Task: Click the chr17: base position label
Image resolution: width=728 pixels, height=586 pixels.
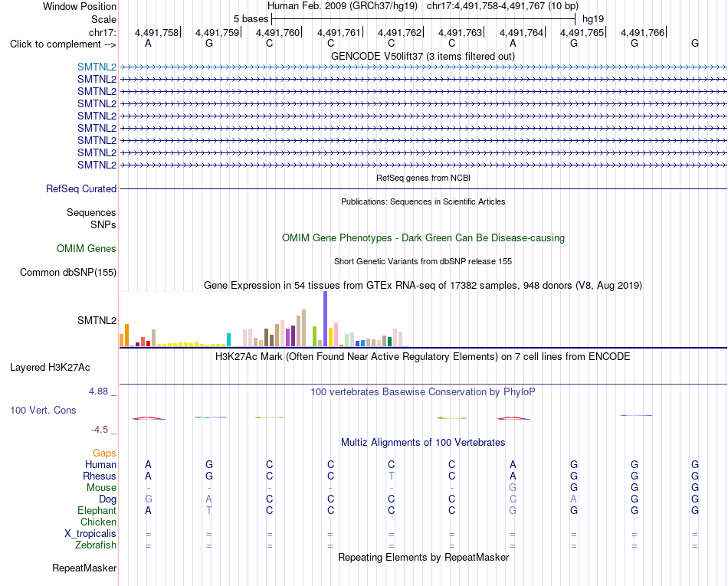Action: click(102, 32)
